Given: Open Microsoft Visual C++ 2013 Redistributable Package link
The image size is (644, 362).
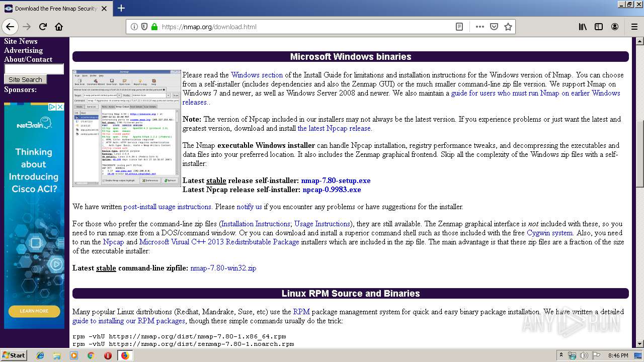Looking at the screenshot, I should (219, 242).
